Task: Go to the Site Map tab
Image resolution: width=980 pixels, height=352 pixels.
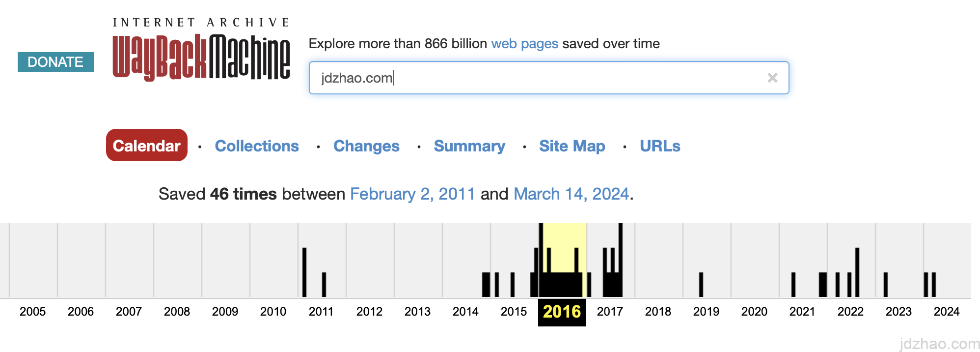Action: (x=572, y=146)
